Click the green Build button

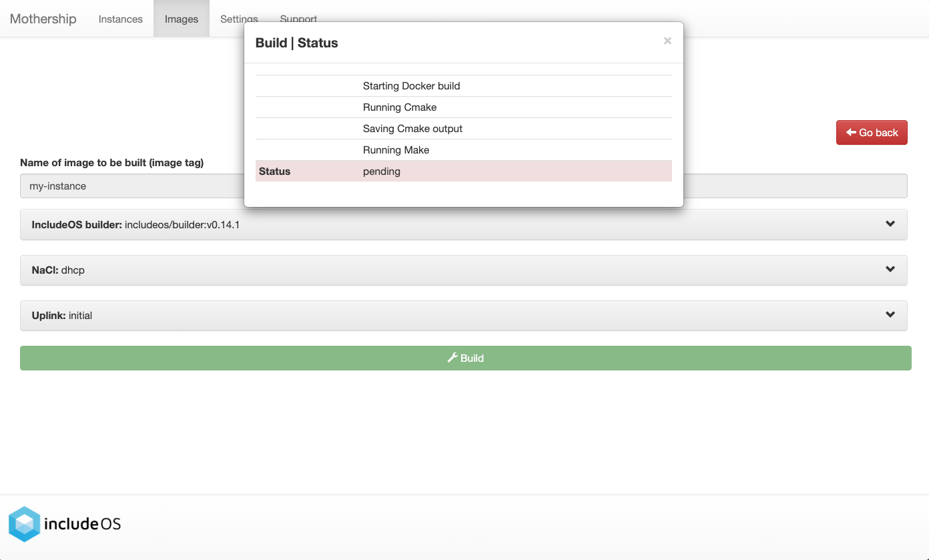(x=466, y=358)
